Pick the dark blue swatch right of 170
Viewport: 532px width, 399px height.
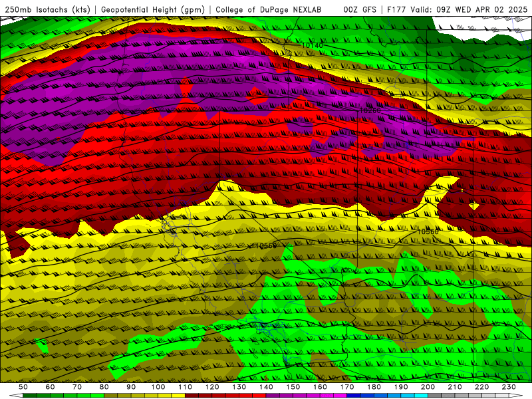coord(354,396)
